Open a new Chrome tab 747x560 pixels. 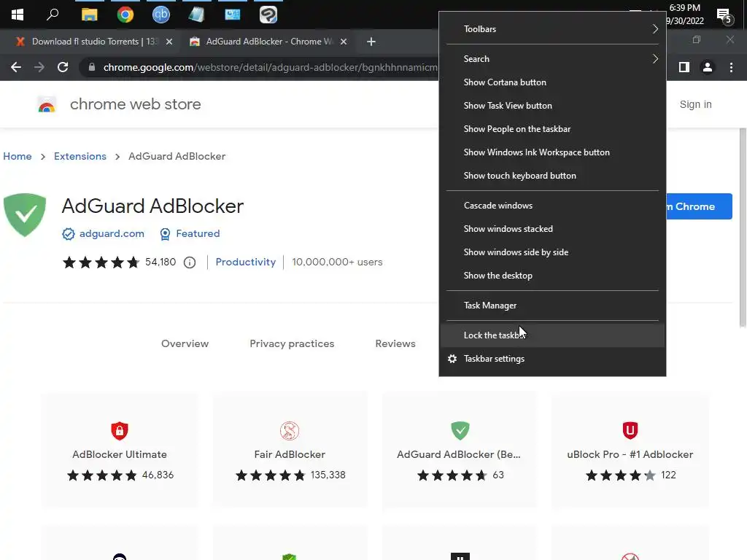coord(371,42)
